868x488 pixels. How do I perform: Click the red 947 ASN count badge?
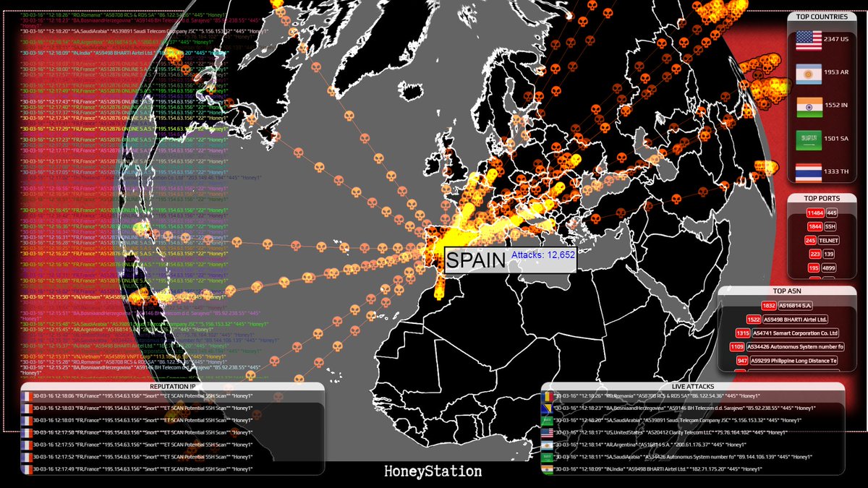[x=741, y=361]
